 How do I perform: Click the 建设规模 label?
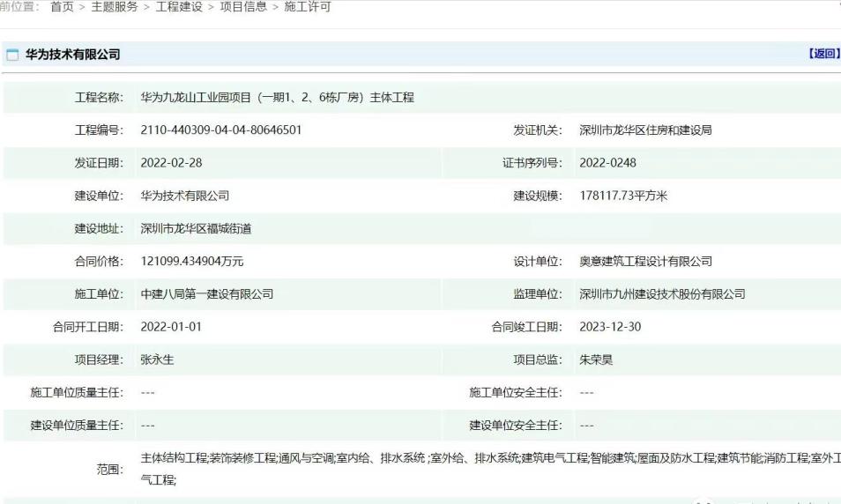pyautogui.click(x=538, y=196)
